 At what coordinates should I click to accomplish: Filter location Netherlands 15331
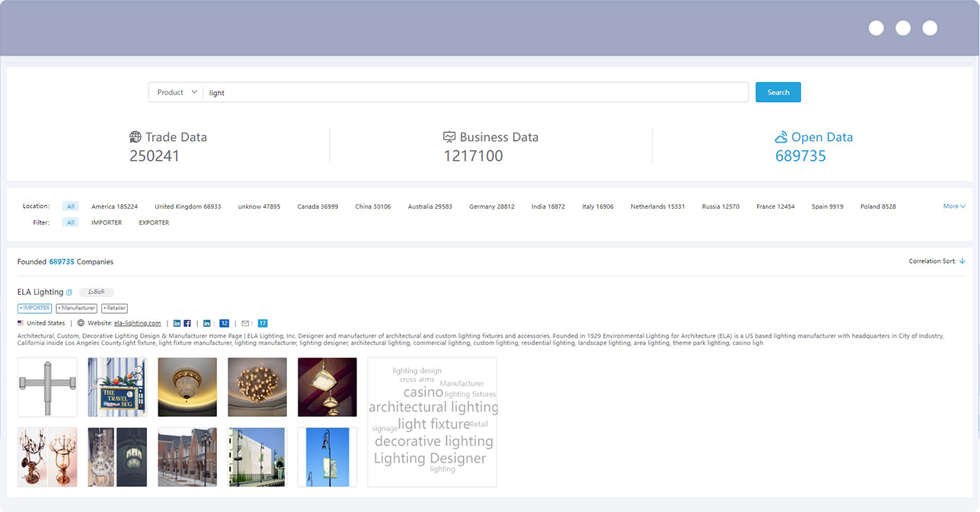[658, 206]
